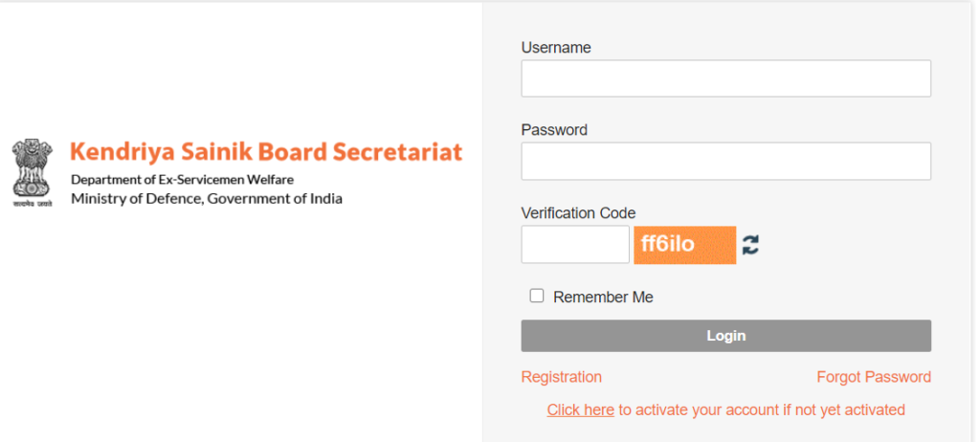980x442 pixels.
Task: Click the Username field label
Action: click(556, 48)
